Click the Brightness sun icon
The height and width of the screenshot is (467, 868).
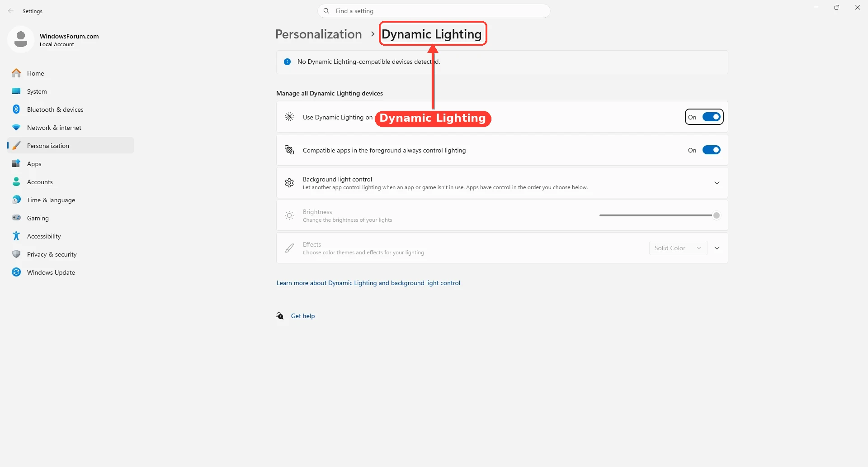coord(289,215)
